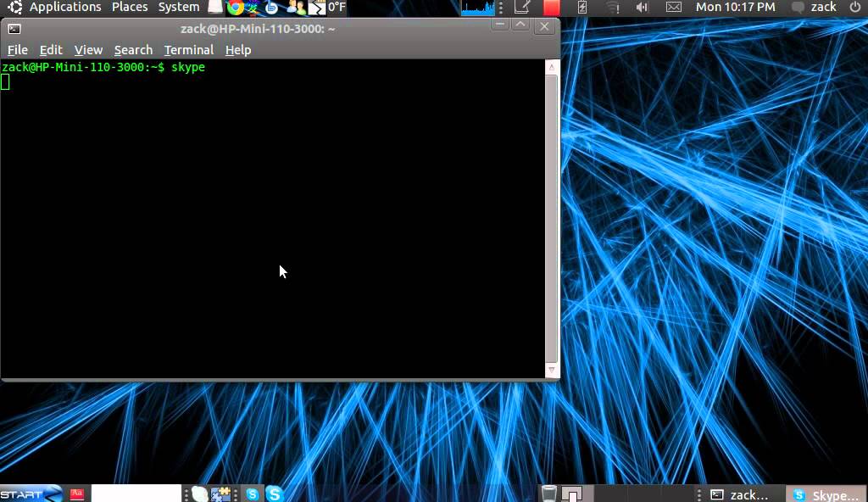Open the battery power indicator

coord(582,7)
